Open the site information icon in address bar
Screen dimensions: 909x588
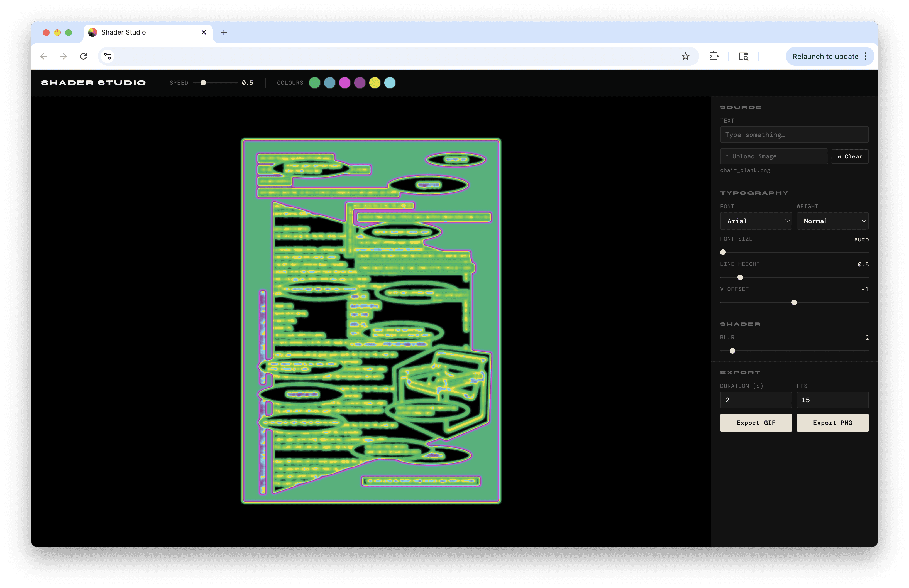point(108,57)
